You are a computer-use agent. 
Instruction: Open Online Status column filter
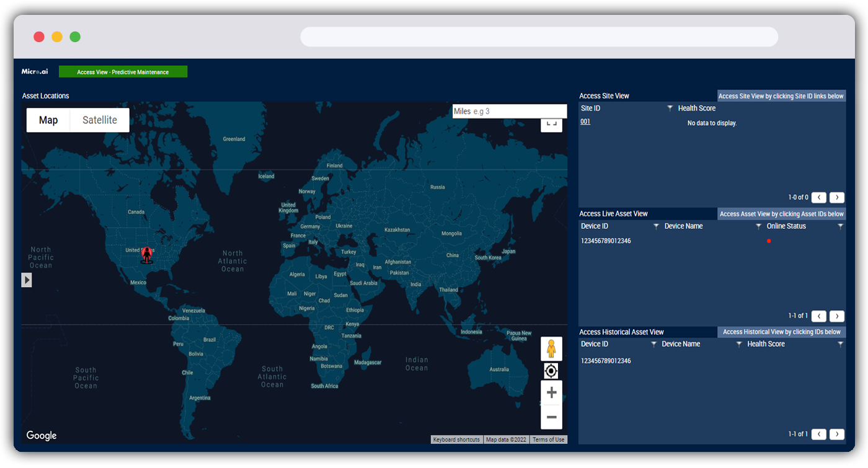click(840, 227)
